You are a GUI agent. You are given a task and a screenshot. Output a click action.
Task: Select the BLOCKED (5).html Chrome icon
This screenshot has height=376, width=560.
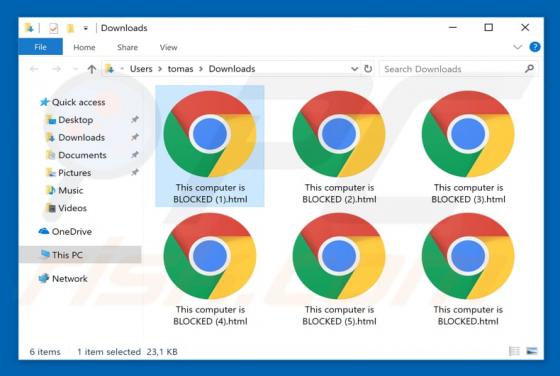pyautogui.click(x=339, y=256)
